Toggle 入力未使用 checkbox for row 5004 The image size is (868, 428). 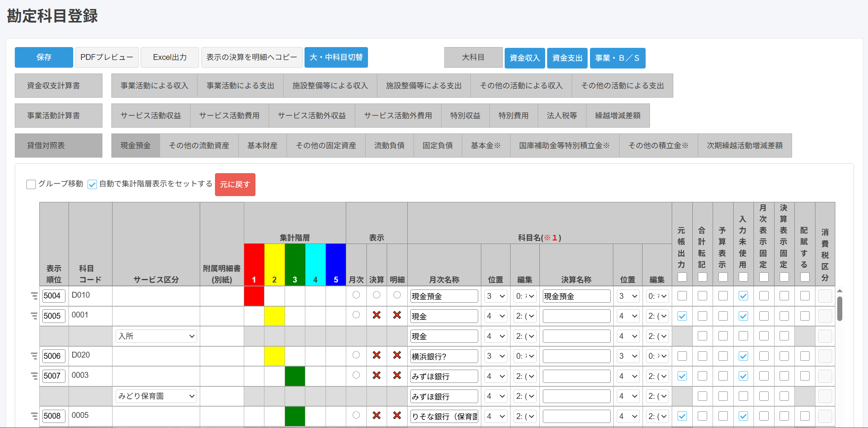743,296
